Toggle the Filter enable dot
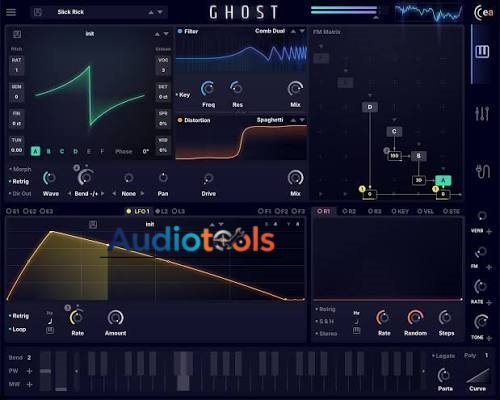This screenshot has width=500, height=400. click(x=180, y=31)
